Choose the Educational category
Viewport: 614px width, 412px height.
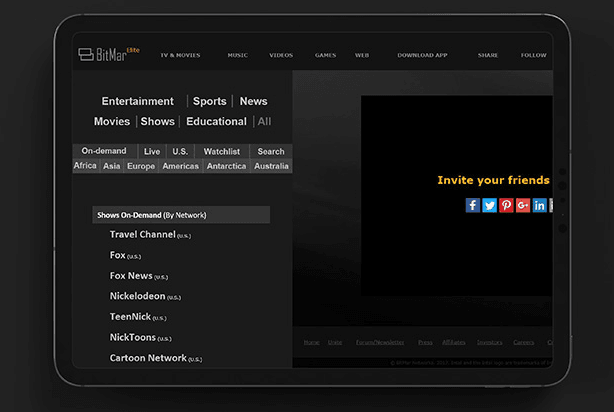point(216,121)
